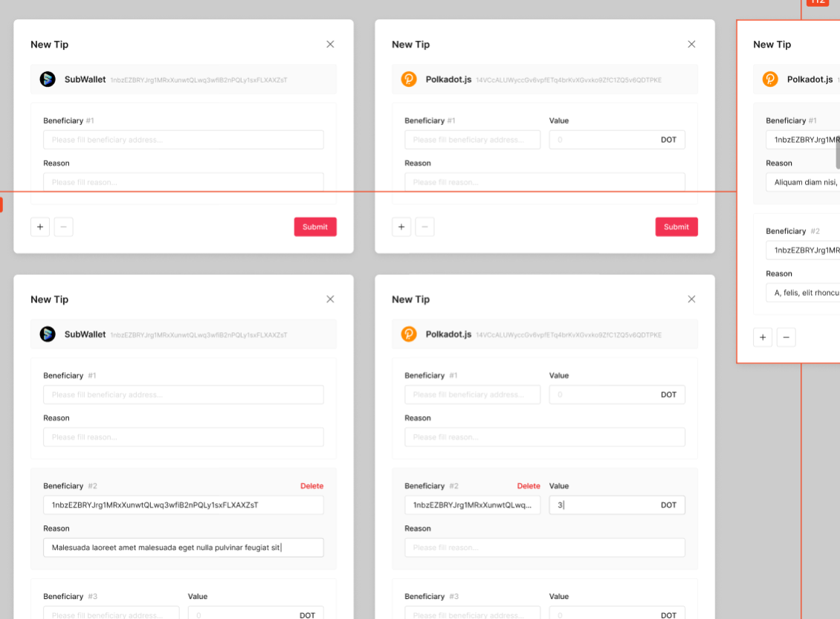840x619 pixels.
Task: Click the Polkadot.js logo in the top dialog
Action: pyautogui.click(x=409, y=79)
